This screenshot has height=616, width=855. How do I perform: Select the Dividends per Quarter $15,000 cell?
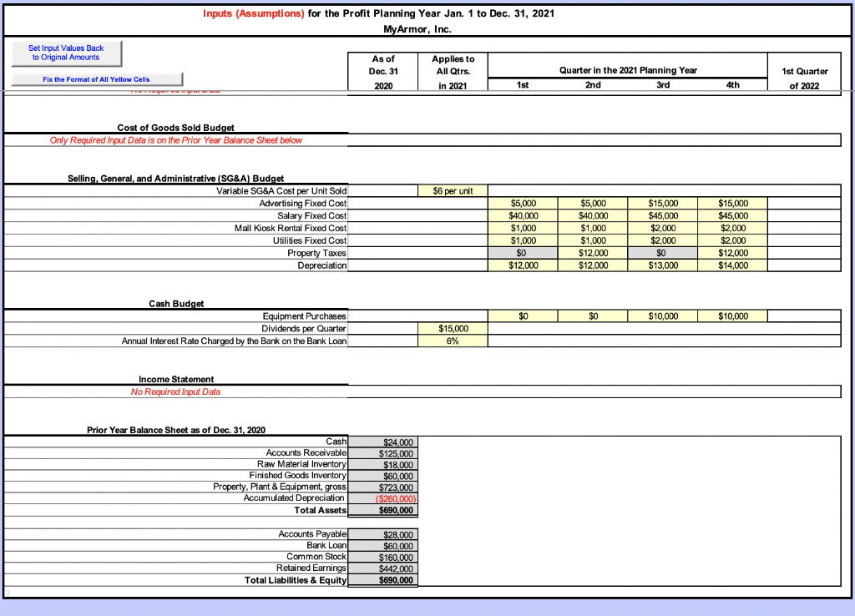tap(452, 328)
